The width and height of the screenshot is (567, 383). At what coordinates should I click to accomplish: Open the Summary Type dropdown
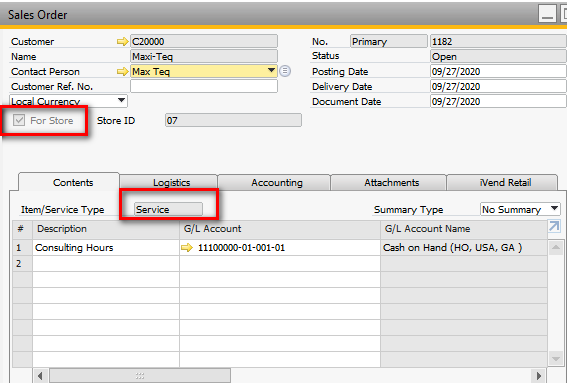coord(554,209)
